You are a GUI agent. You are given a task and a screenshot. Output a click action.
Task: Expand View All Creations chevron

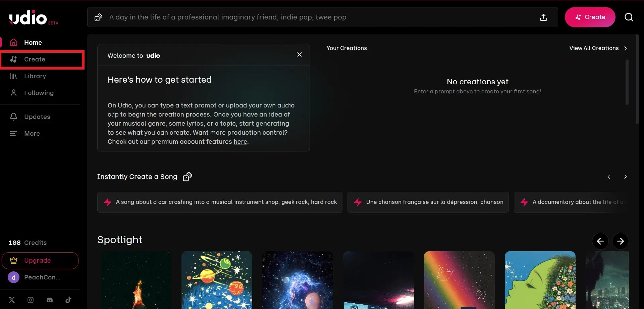coord(626,48)
